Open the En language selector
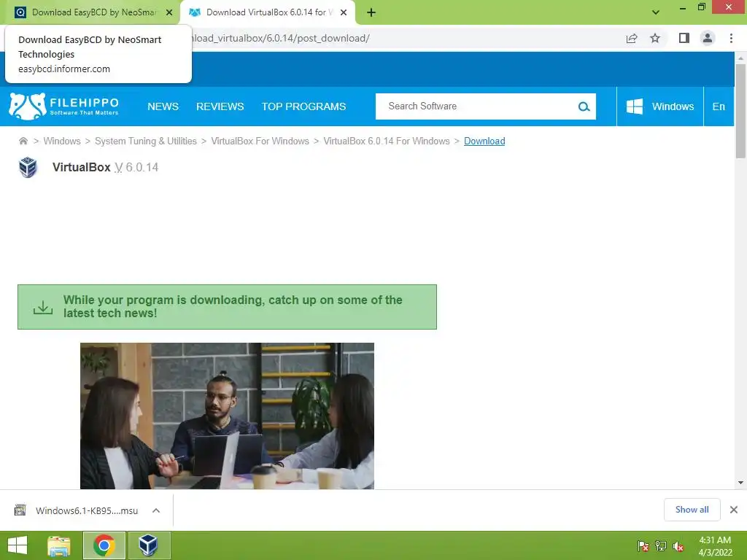Viewport: 747px width, 560px height. point(719,106)
